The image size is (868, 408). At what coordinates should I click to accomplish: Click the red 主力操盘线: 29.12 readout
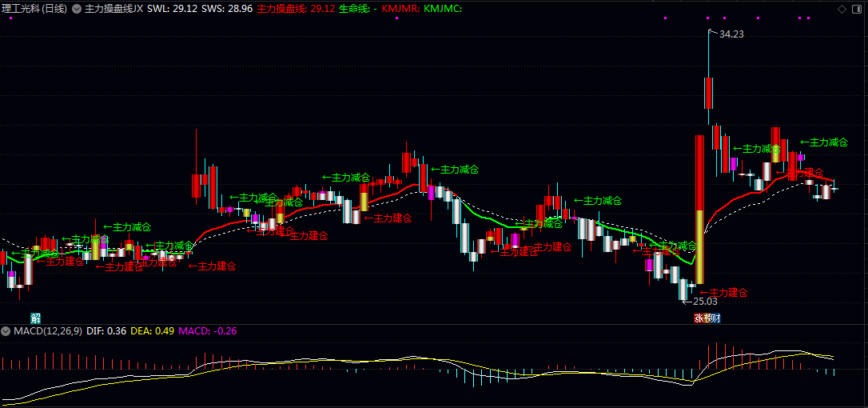click(x=297, y=9)
